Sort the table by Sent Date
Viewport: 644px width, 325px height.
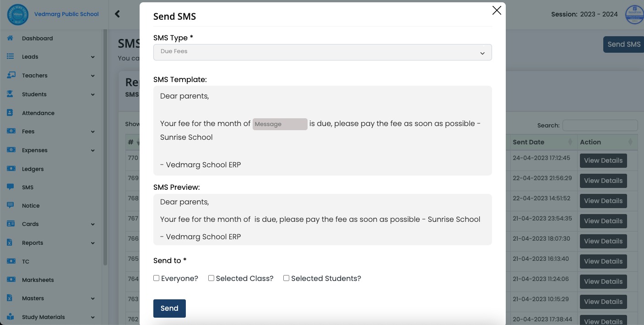click(529, 142)
